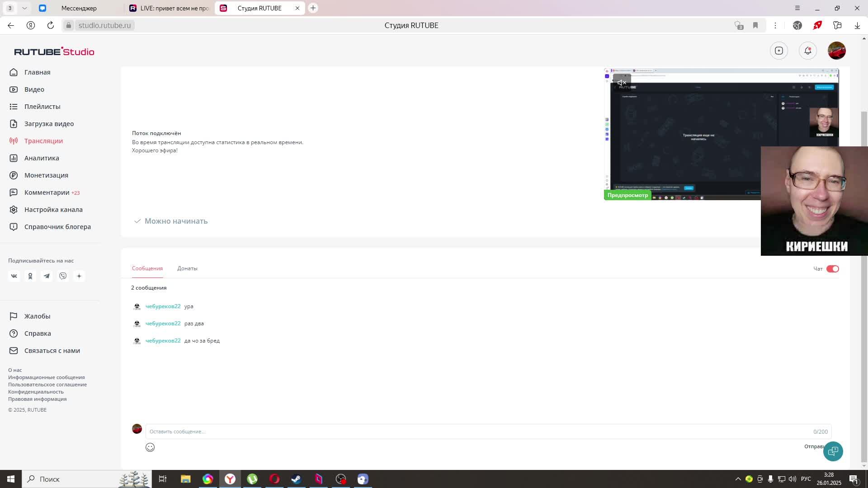Open the Трансляции sidebar section
This screenshot has width=868, height=488.
tap(43, 141)
